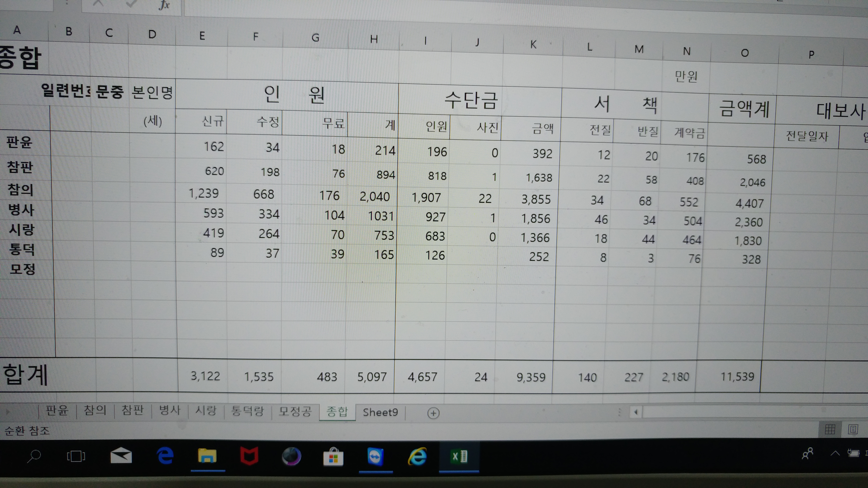The width and height of the screenshot is (868, 488).
Task: Add a new sheet with plus button
Action: click(x=433, y=413)
